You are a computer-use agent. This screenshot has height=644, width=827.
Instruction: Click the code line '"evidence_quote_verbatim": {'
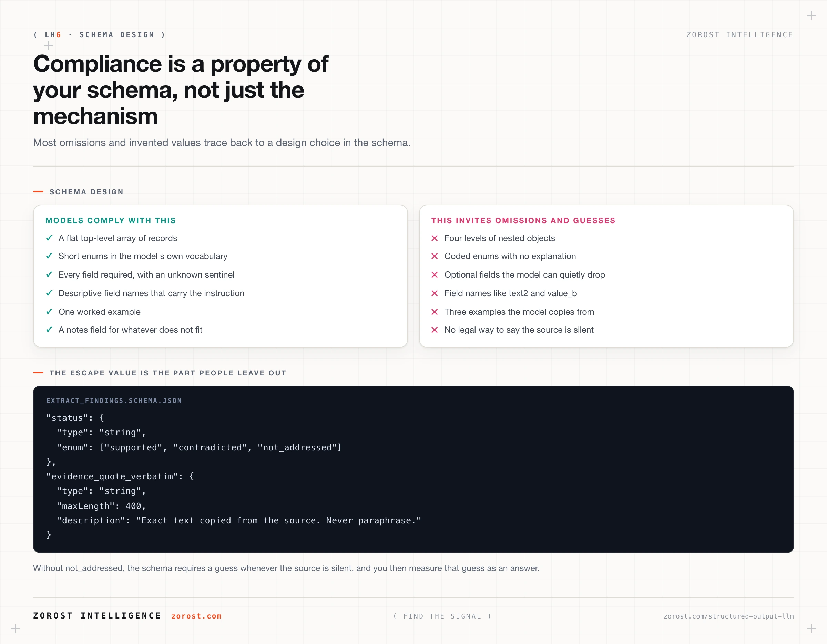point(120,476)
